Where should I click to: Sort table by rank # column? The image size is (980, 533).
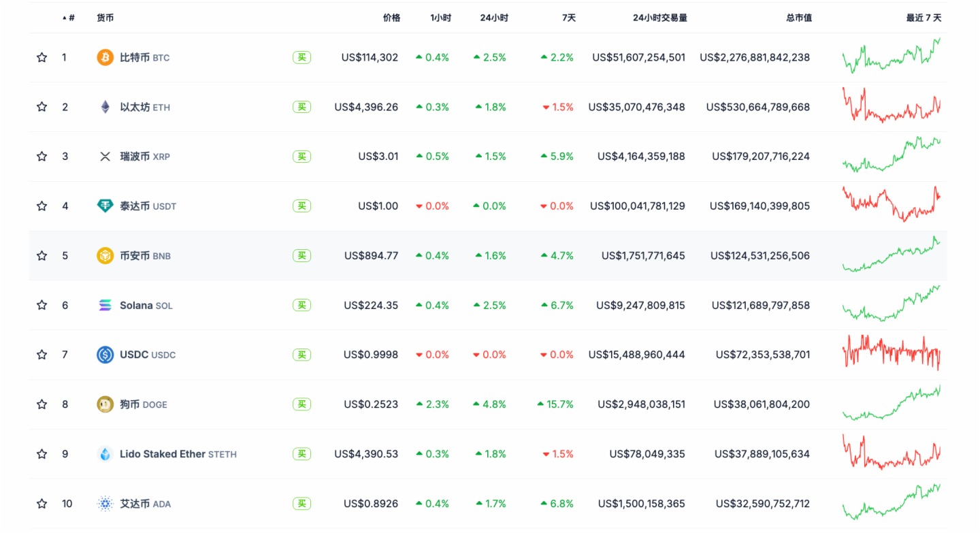pyautogui.click(x=71, y=18)
